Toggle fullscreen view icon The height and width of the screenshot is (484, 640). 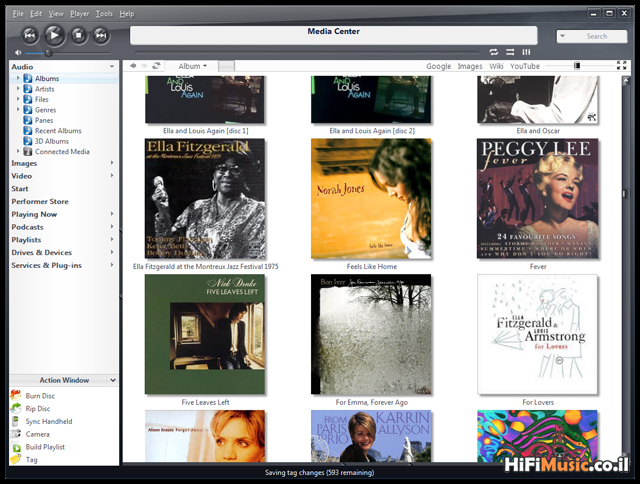coord(621,66)
